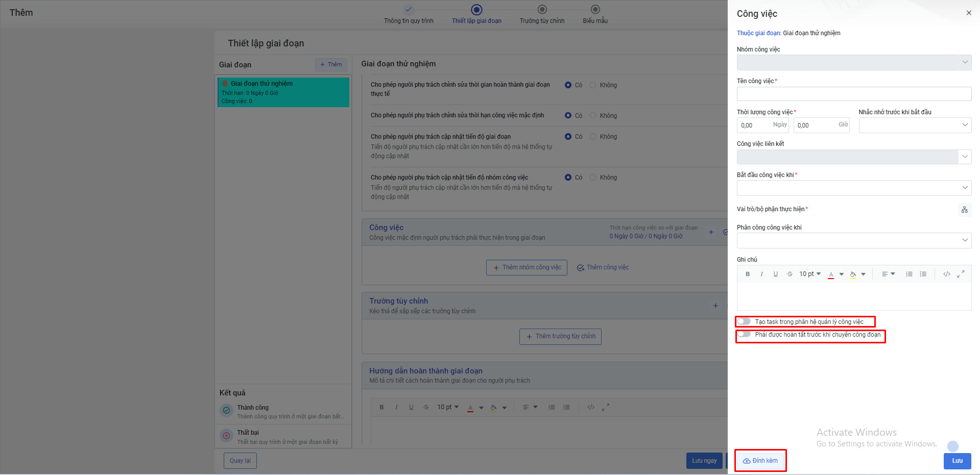The height and width of the screenshot is (475, 980).
Task: Apply underline in the Ghi chú editor
Action: coord(775,274)
